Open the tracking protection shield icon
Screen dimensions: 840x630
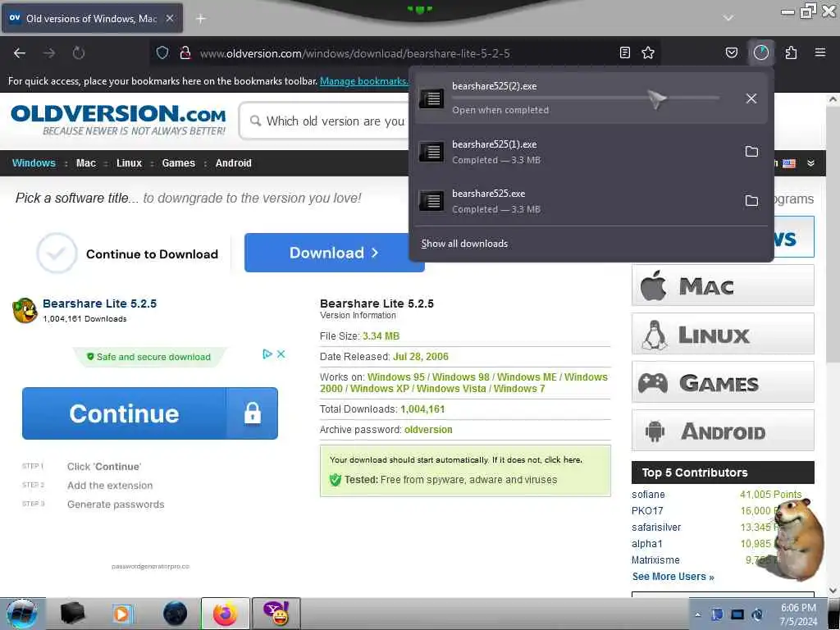(162, 53)
